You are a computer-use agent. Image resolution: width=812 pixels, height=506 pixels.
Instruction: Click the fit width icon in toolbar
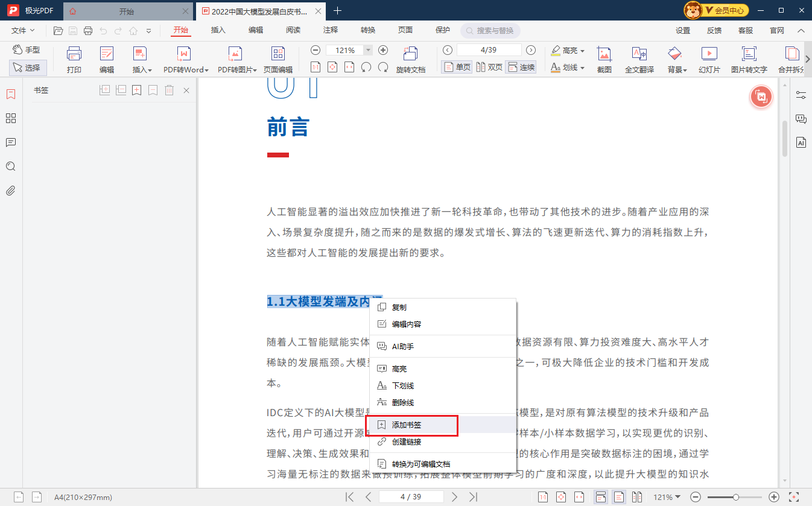coord(349,67)
